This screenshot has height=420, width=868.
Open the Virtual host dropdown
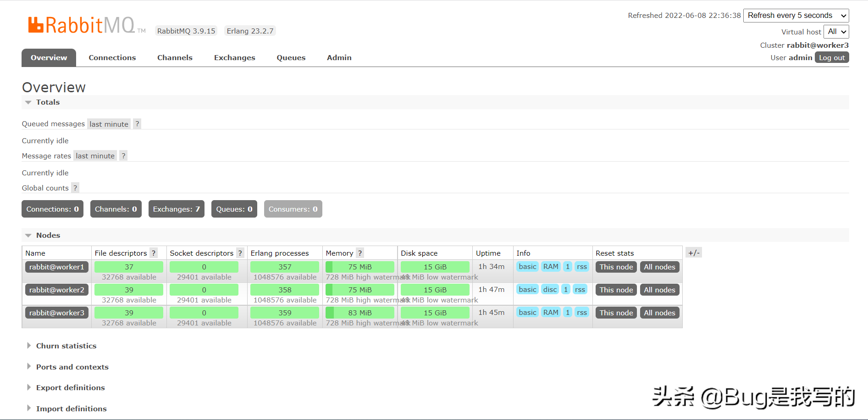(836, 32)
